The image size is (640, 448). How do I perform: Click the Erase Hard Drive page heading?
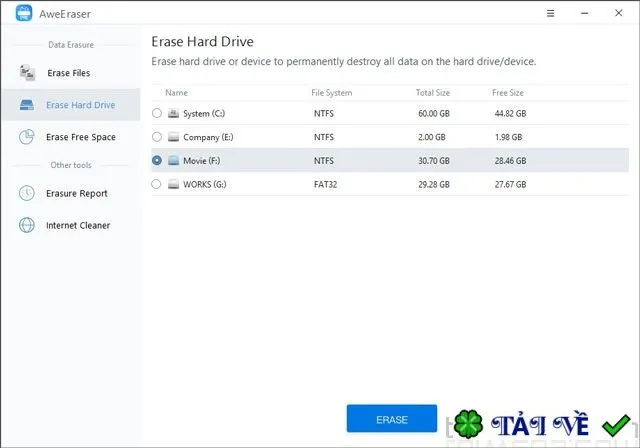[202, 42]
